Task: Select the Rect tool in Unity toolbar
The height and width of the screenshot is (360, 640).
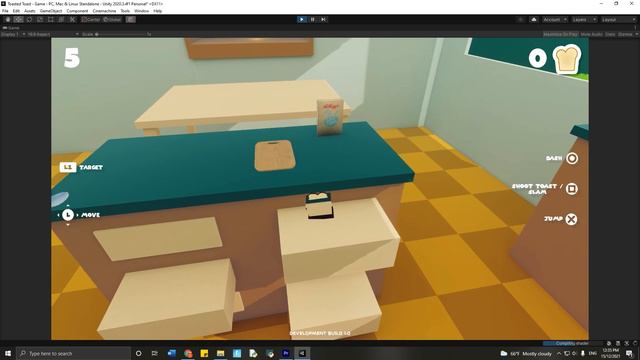Action: coord(51,20)
